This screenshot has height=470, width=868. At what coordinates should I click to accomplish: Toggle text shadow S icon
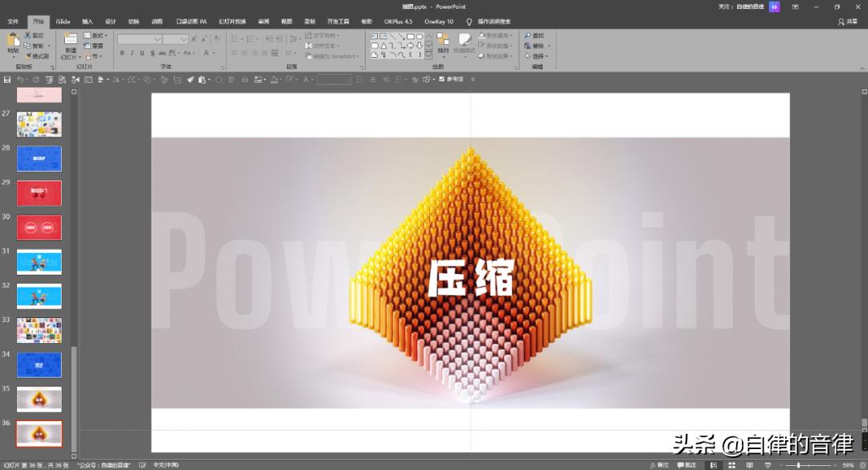tap(152, 53)
